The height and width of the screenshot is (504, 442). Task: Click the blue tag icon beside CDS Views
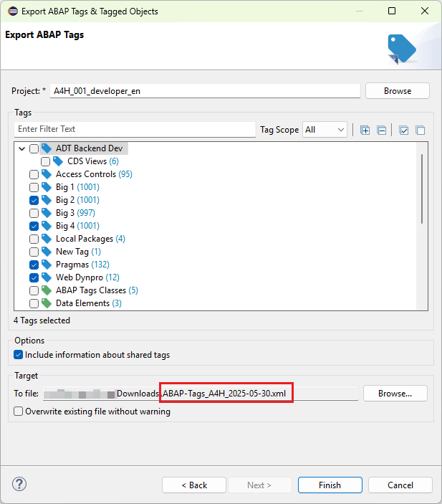[x=58, y=161]
